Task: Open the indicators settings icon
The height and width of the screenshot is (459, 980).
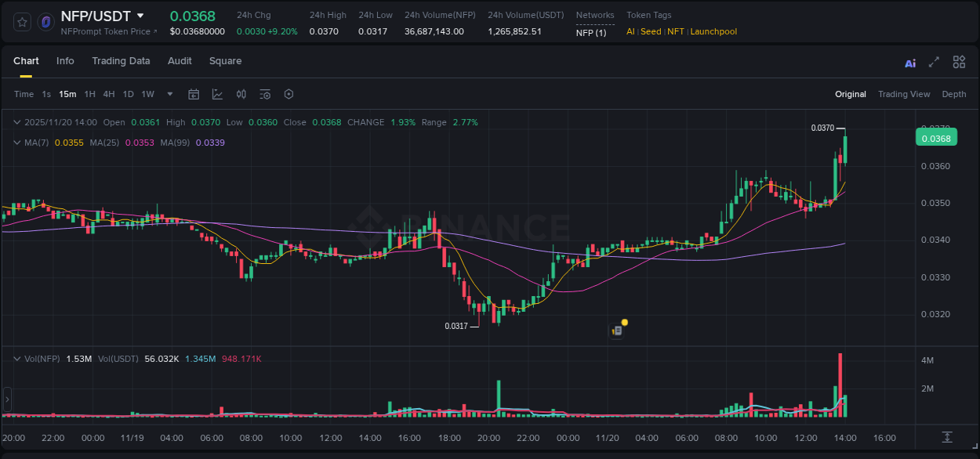Action: pos(264,93)
